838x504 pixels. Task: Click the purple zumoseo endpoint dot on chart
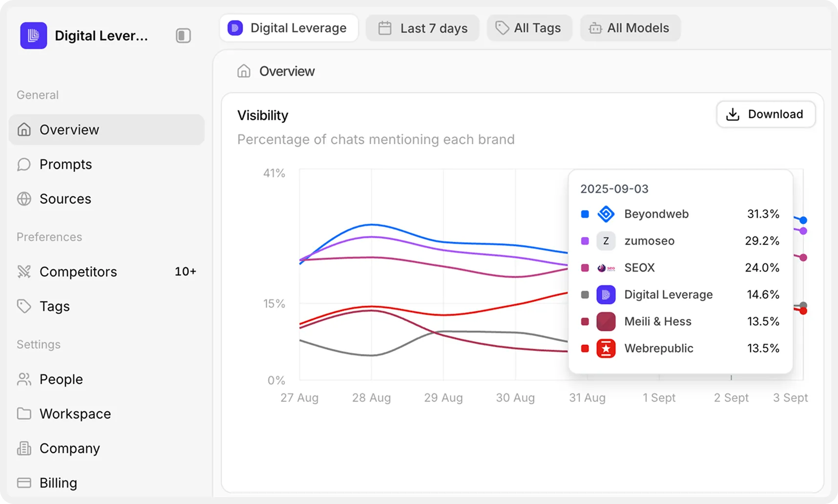pos(803,231)
